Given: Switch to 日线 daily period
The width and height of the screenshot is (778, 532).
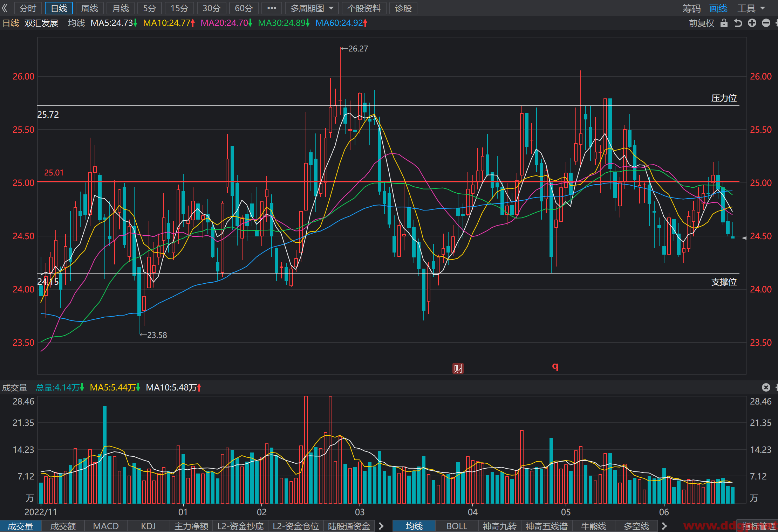Looking at the screenshot, I should pos(59,8).
